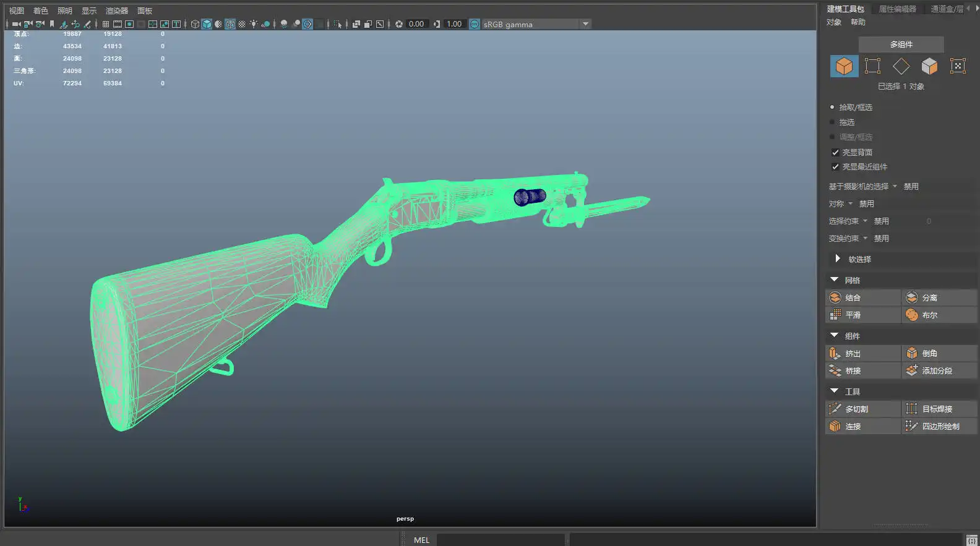980x546 pixels.
Task: Switch to face selection mode icon
Action: pyautogui.click(x=929, y=66)
